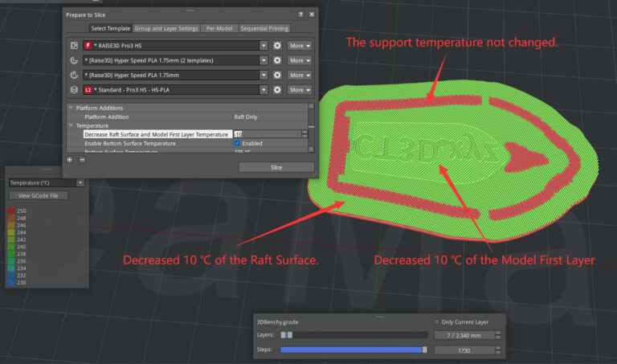Collapse the Temperature settings section
The height and width of the screenshot is (364, 617).
pos(71,125)
